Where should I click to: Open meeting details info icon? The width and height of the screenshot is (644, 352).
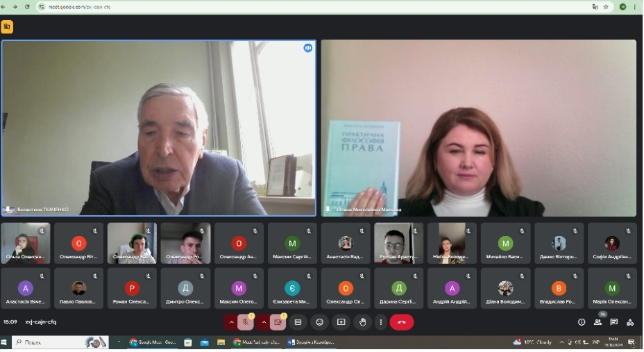coord(582,322)
